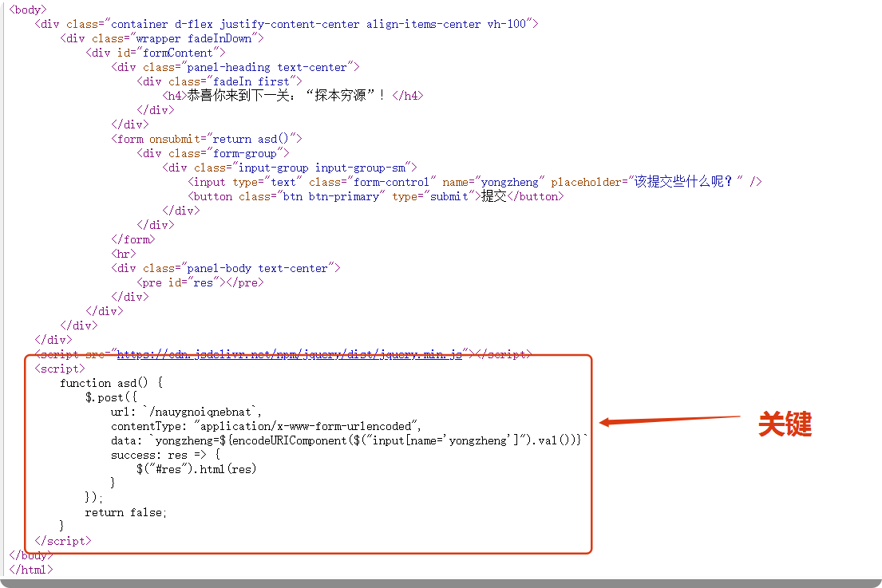Open the jquery.min.js CDN script link
The height and width of the screenshot is (588, 882).
pyautogui.click(x=289, y=354)
